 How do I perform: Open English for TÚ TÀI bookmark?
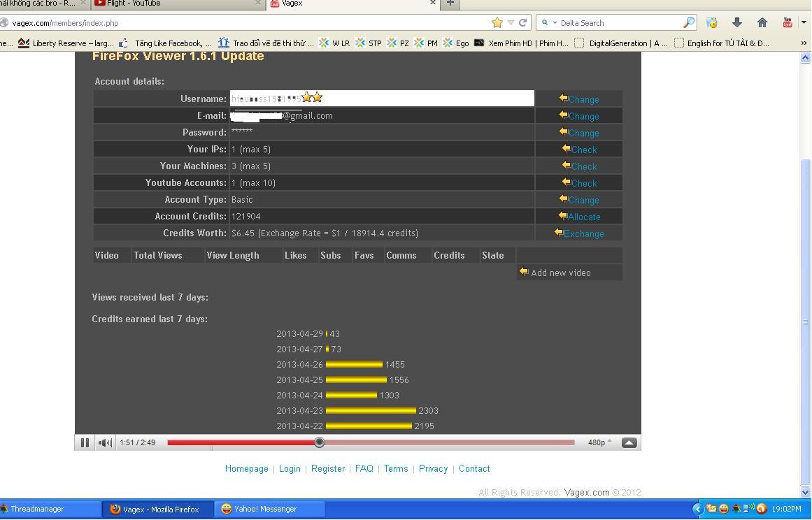click(x=722, y=43)
